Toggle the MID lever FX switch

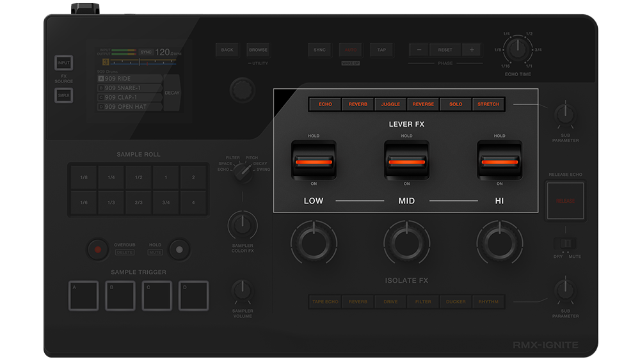[x=406, y=162]
